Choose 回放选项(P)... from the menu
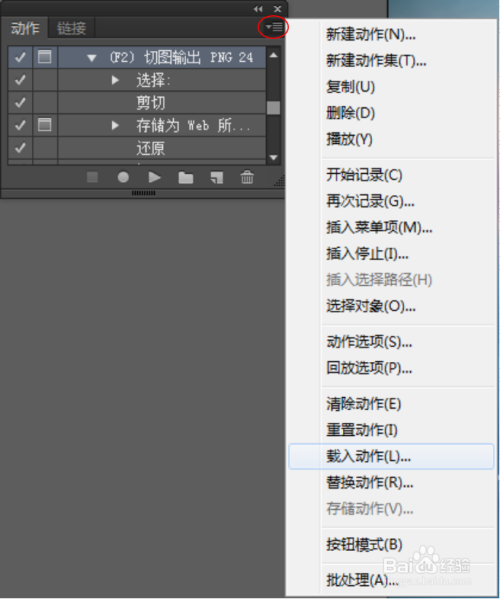 pyautogui.click(x=392, y=369)
